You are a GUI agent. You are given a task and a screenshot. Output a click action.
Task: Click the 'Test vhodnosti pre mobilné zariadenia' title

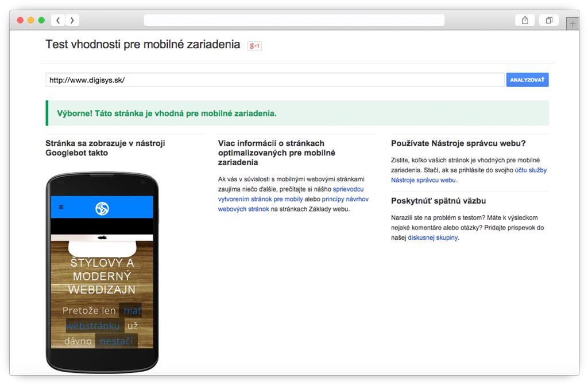(143, 44)
